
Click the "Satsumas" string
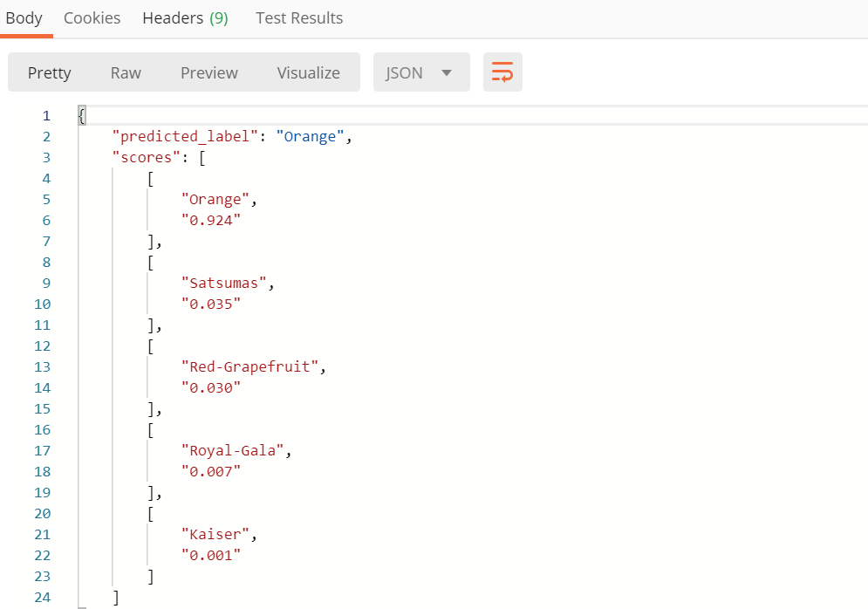point(223,283)
